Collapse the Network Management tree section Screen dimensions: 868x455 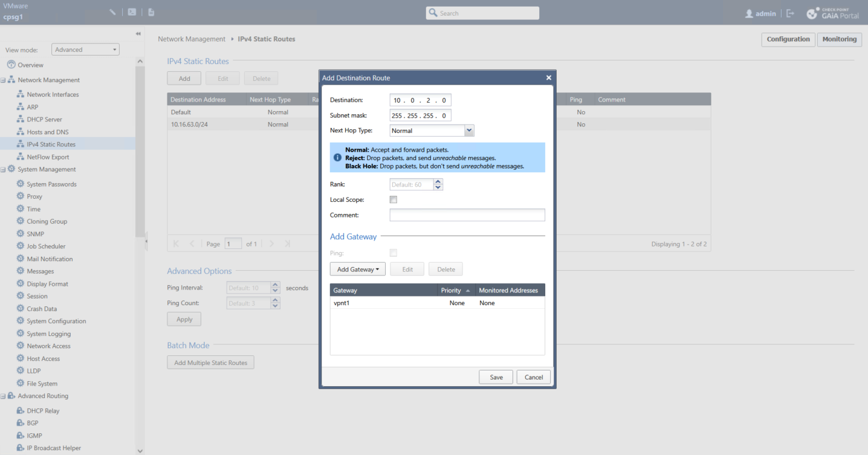(x=3, y=80)
